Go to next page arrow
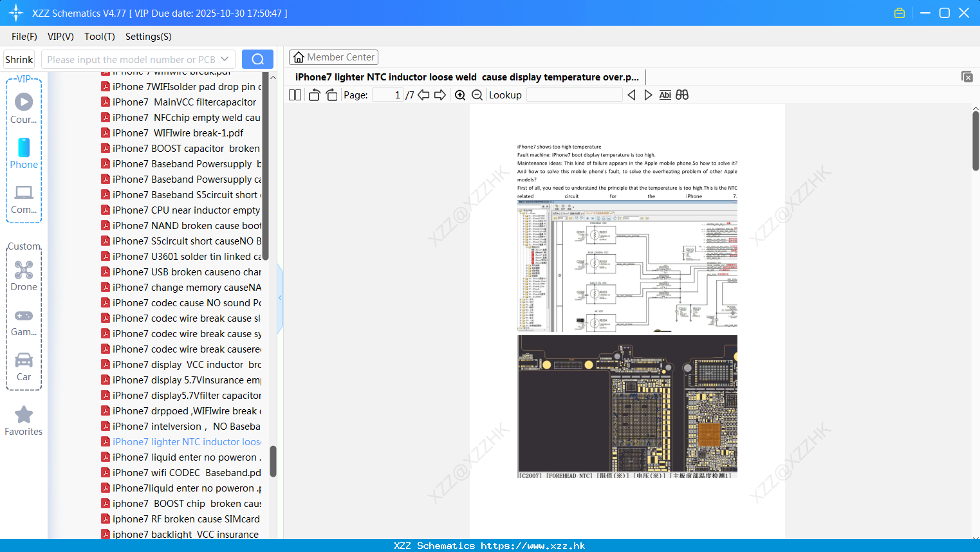Image resolution: width=980 pixels, height=552 pixels. pos(440,95)
